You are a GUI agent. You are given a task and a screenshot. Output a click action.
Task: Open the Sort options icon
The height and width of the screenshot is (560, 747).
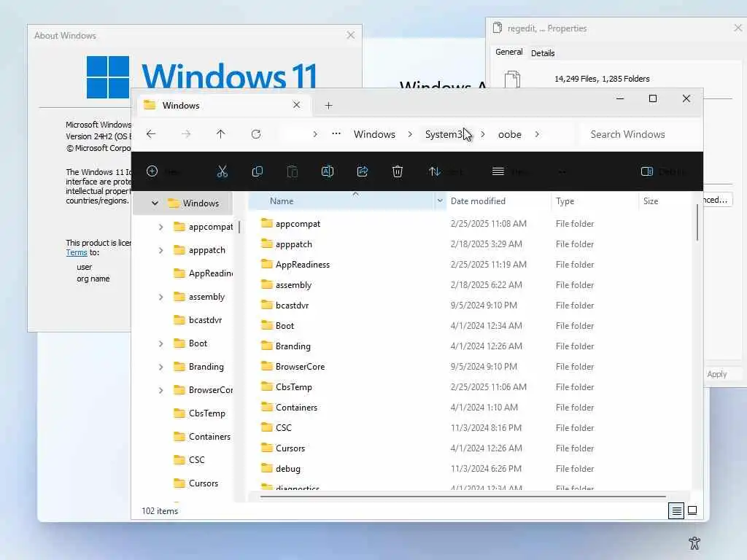coord(434,171)
